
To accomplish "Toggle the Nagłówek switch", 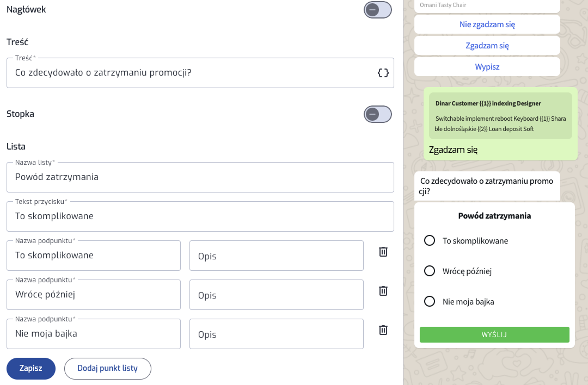I will pos(378,10).
